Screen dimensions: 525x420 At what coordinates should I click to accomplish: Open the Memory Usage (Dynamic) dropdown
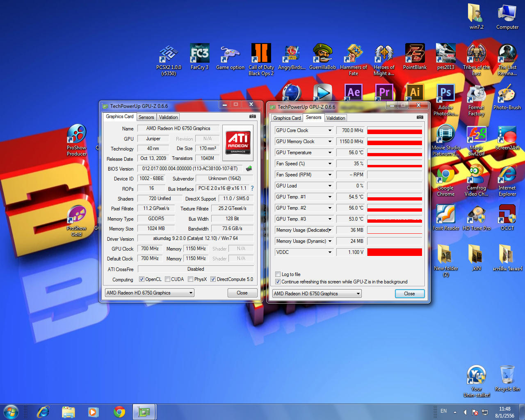(330, 241)
